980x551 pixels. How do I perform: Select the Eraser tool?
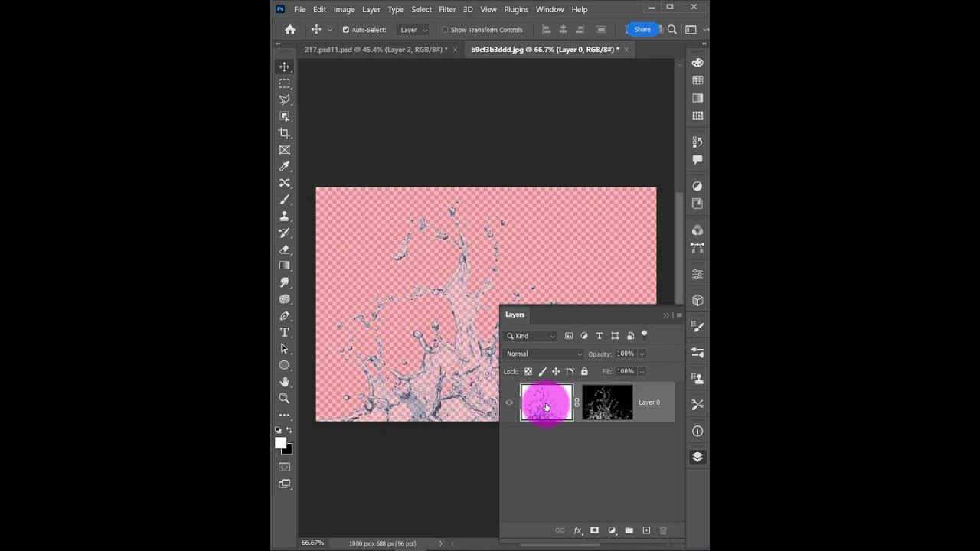285,249
